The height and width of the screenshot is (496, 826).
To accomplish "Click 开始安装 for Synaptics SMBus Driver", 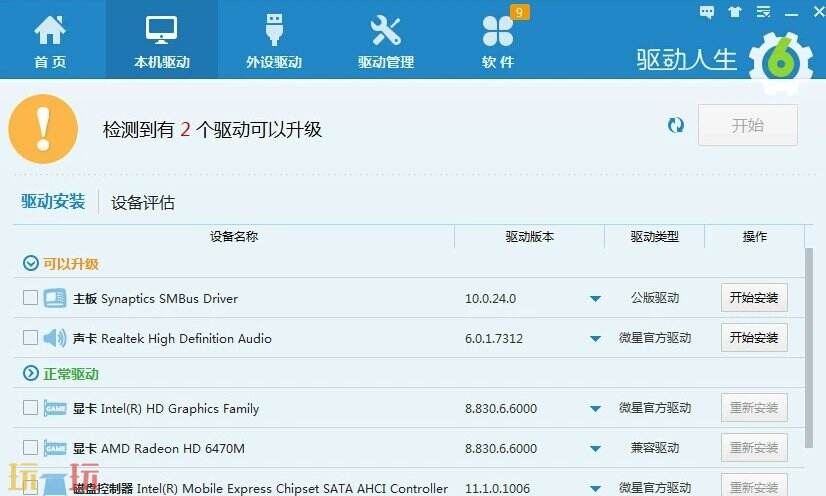I will coord(754,298).
